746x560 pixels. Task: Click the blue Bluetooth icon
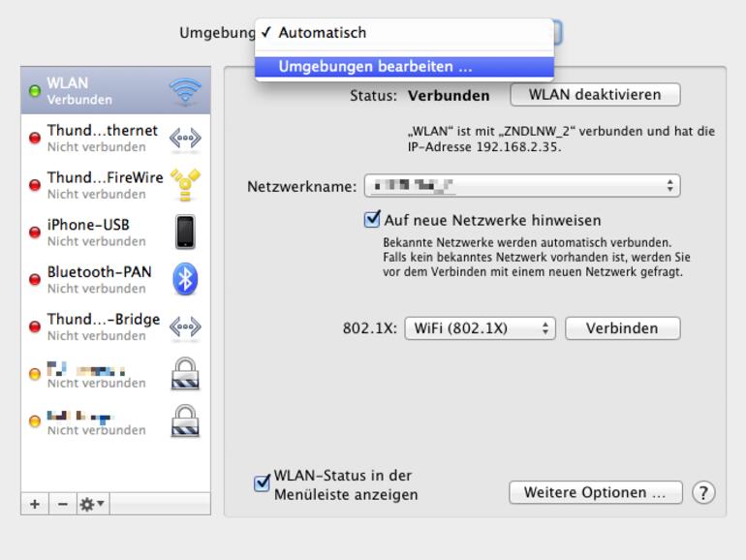click(185, 279)
